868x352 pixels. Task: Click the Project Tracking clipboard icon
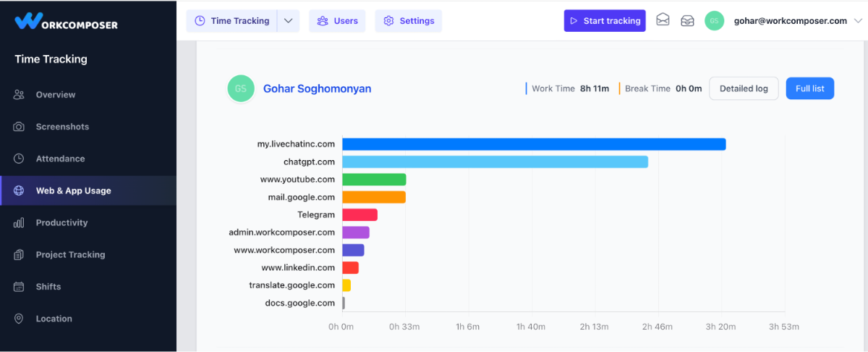(x=20, y=254)
